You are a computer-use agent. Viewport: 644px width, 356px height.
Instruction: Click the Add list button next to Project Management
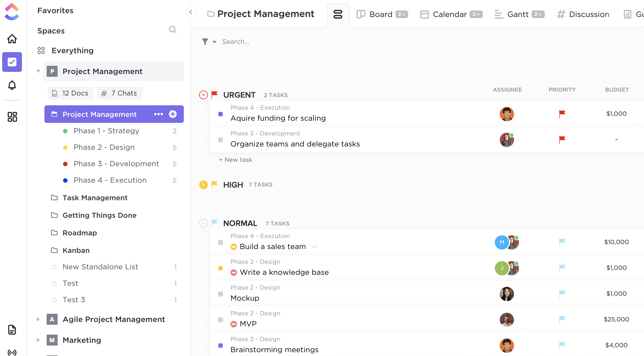click(173, 114)
